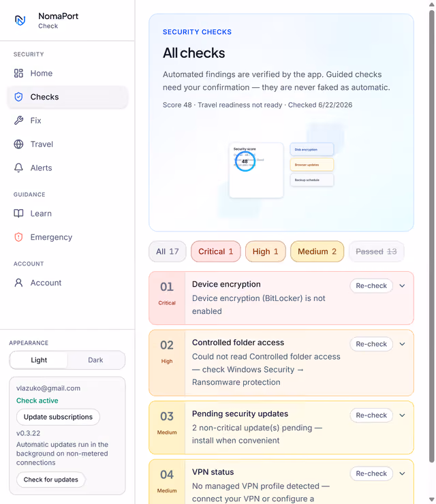The image size is (436, 504).
Task: Click the scrollbar down arrow
Action: point(432,499)
